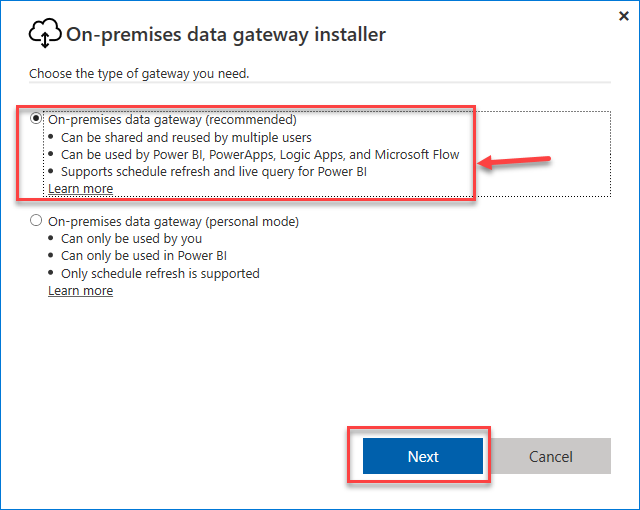The width and height of the screenshot is (640, 510).
Task: Click the divider line below the instruction text
Action: click(x=320, y=83)
